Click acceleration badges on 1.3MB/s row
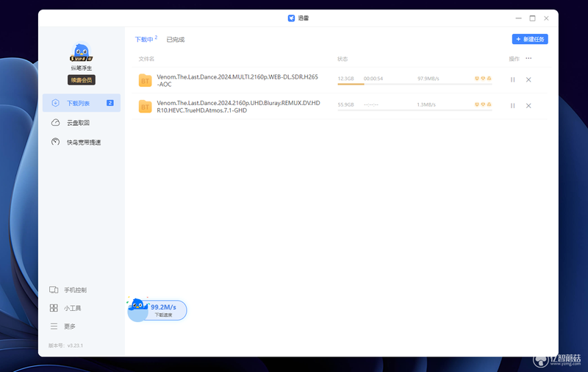The image size is (588, 372). [483, 104]
